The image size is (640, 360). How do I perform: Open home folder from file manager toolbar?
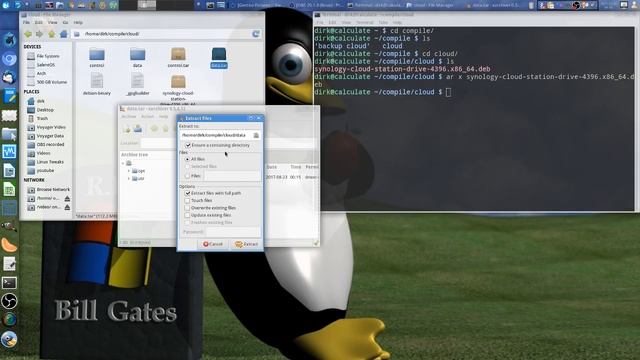[63, 34]
